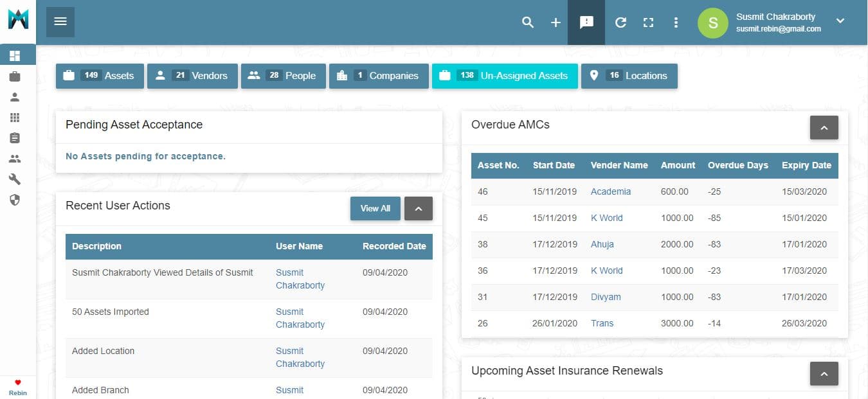Open the wrench maintenance sidebar icon

click(x=15, y=179)
